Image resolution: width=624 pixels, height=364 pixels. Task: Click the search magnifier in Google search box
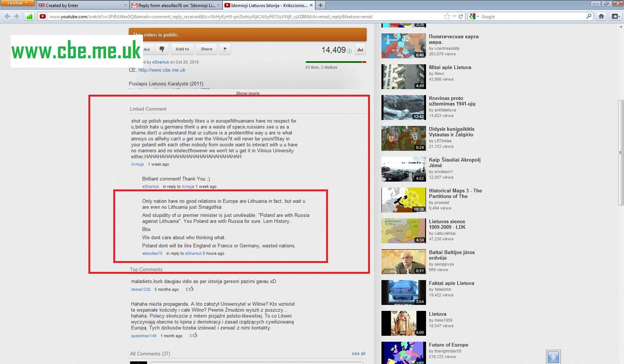[589, 16]
